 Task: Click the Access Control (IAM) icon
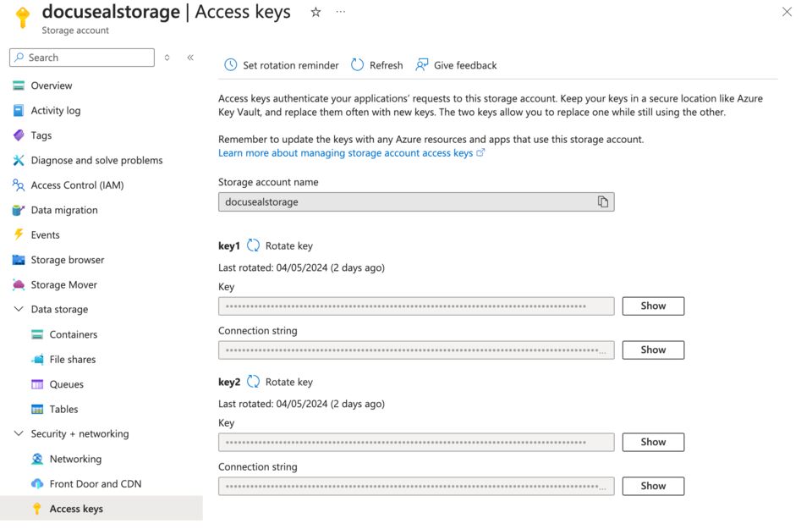click(x=18, y=185)
